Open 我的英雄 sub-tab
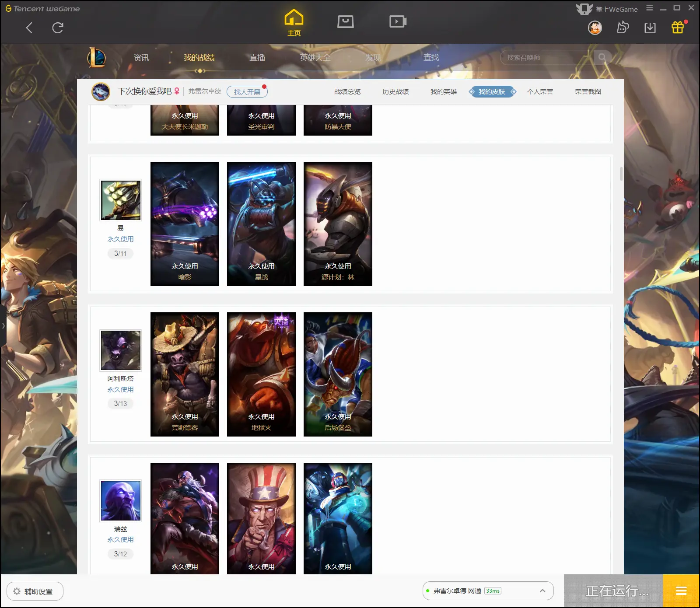 pyautogui.click(x=444, y=92)
